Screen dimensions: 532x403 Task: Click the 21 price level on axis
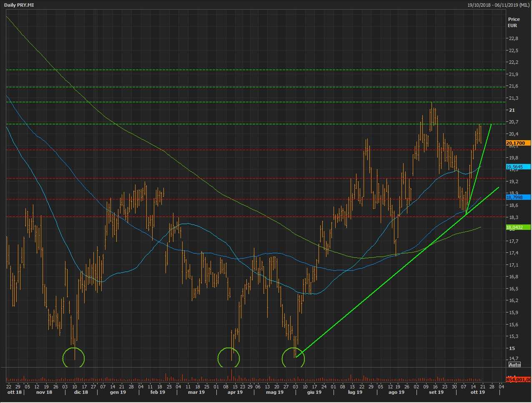click(512, 110)
